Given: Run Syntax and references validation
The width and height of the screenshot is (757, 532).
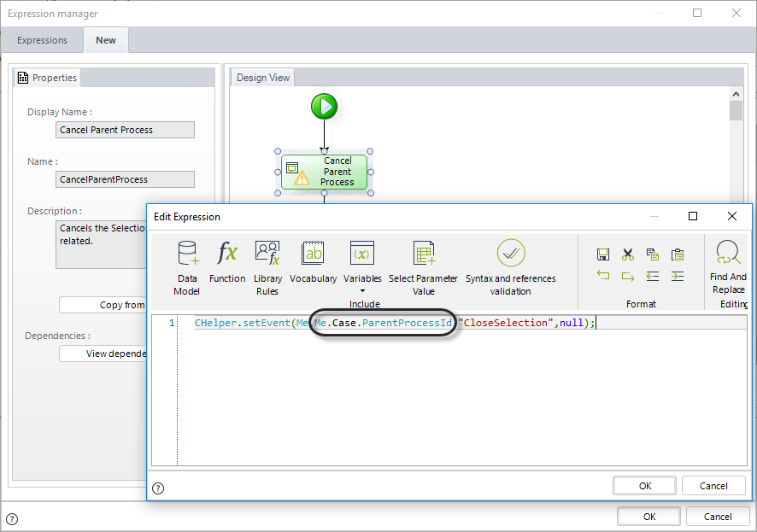Looking at the screenshot, I should click(x=510, y=268).
